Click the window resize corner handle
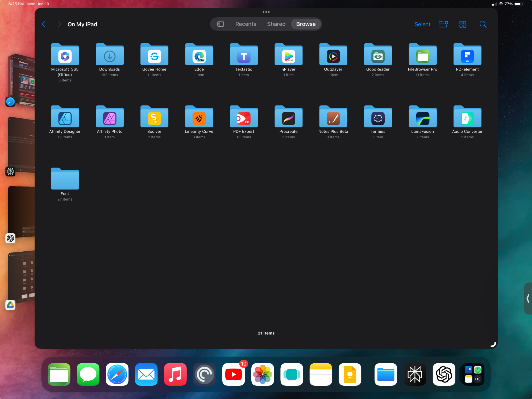This screenshot has height=399, width=532. (x=493, y=344)
